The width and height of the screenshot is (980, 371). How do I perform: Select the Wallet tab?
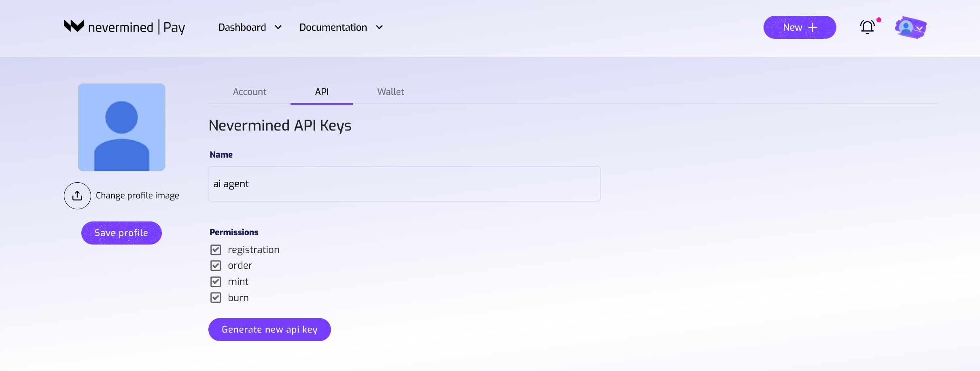pyautogui.click(x=390, y=92)
